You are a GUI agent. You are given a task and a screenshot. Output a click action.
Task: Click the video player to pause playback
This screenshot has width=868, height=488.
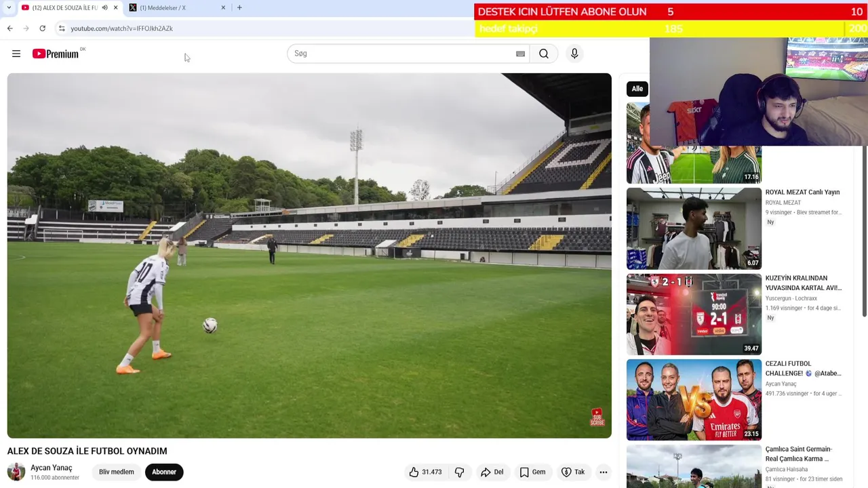(x=309, y=256)
